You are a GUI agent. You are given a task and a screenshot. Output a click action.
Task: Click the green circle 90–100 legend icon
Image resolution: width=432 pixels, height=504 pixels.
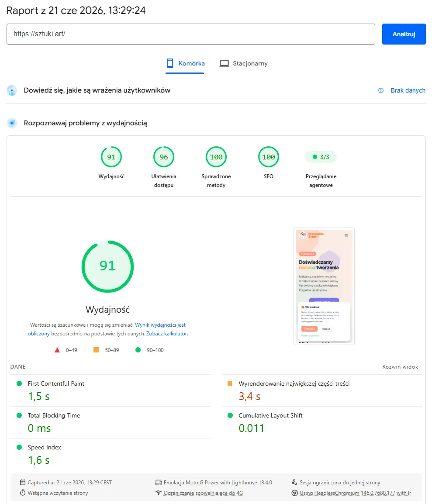tap(138, 350)
